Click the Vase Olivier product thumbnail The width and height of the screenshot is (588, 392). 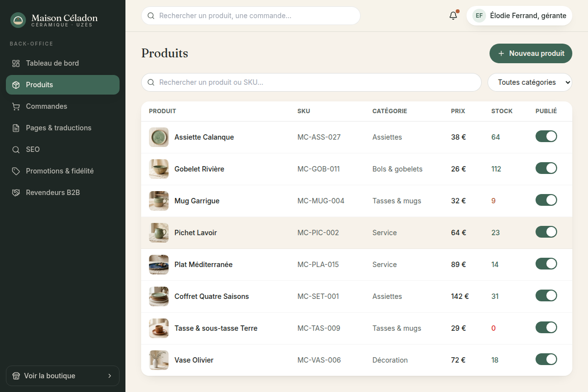[159, 360]
